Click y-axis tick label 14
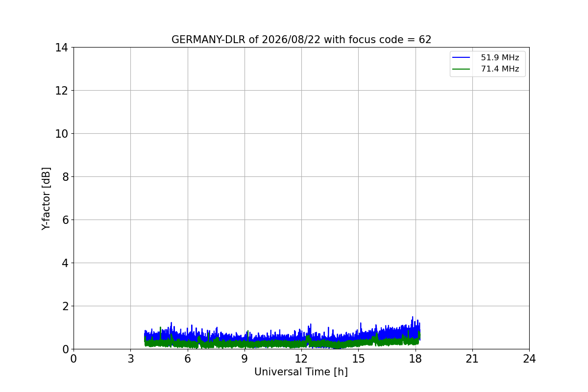The height and width of the screenshot is (392, 588). click(x=62, y=48)
